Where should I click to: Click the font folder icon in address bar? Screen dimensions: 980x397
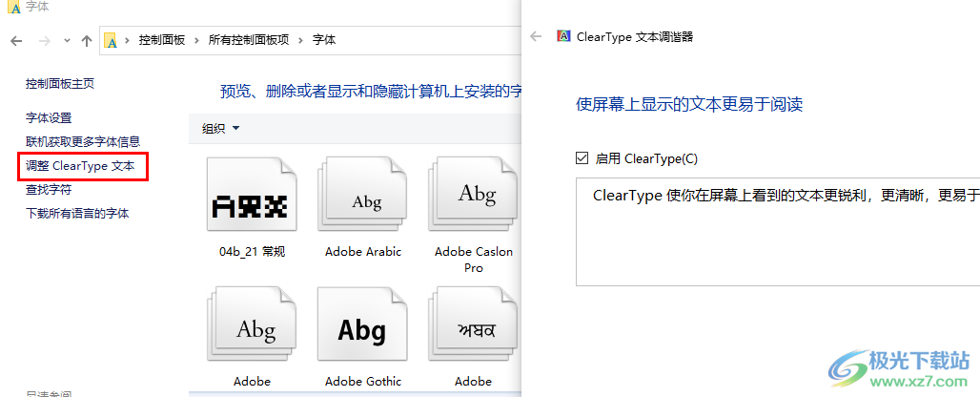(x=112, y=40)
